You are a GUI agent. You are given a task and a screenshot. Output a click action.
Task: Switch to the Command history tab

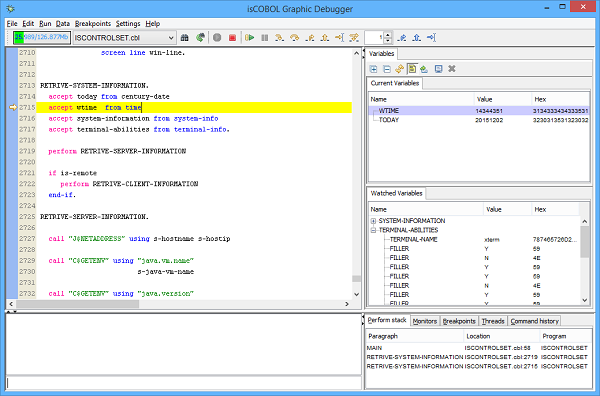(535, 321)
